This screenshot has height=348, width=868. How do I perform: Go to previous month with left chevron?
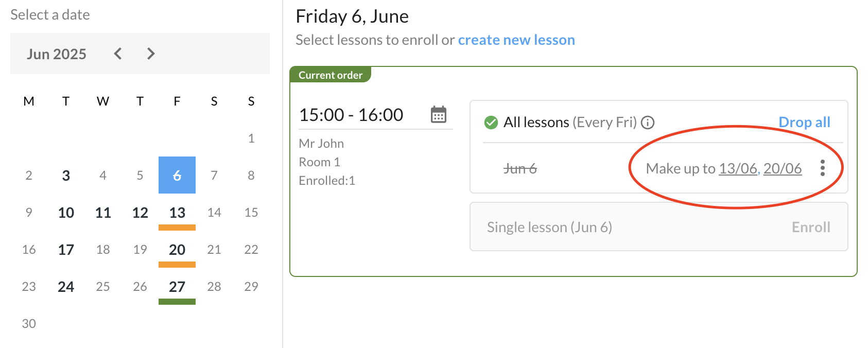tap(118, 54)
